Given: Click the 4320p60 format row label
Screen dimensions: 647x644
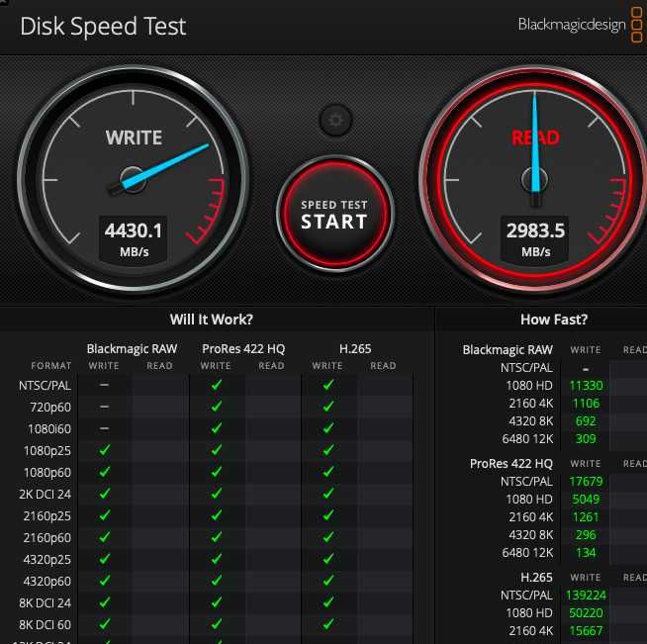Looking at the screenshot, I should click(47, 582).
